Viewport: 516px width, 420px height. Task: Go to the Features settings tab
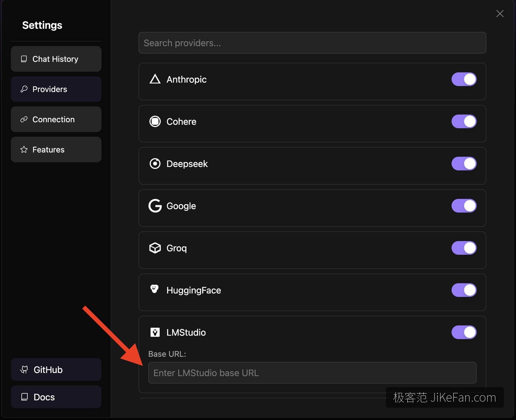(x=56, y=150)
